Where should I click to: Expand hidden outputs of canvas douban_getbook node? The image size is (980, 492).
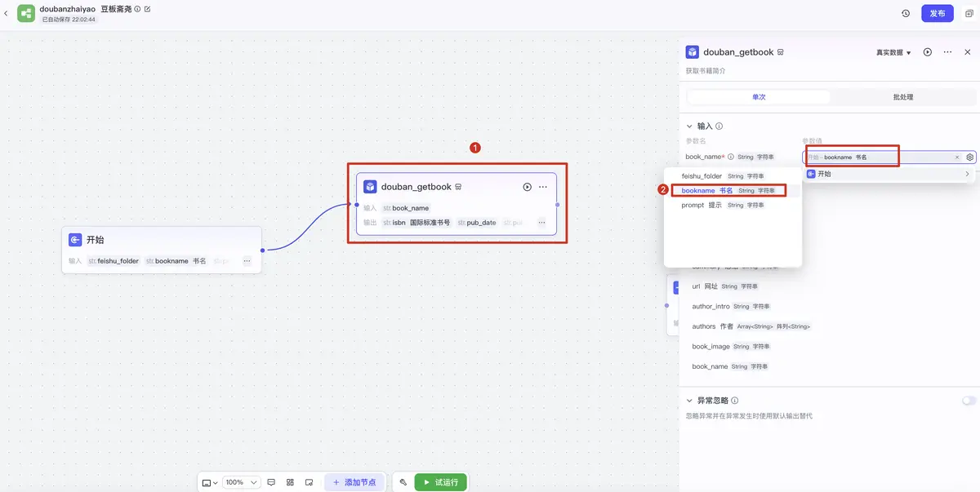pos(541,222)
